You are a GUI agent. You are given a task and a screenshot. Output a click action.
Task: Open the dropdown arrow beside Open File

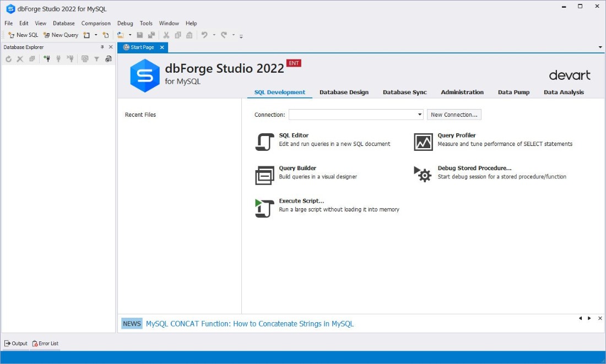coord(130,35)
